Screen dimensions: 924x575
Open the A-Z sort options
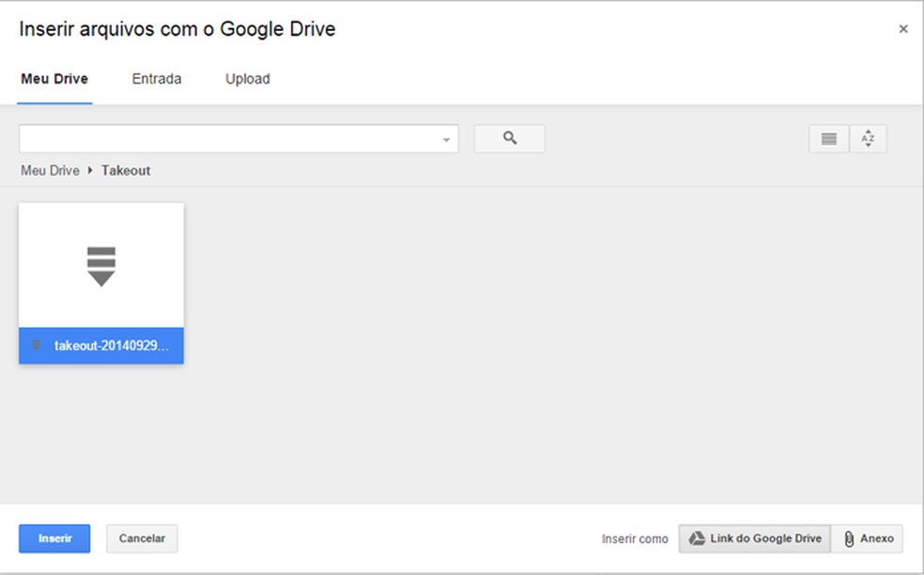[x=869, y=138]
